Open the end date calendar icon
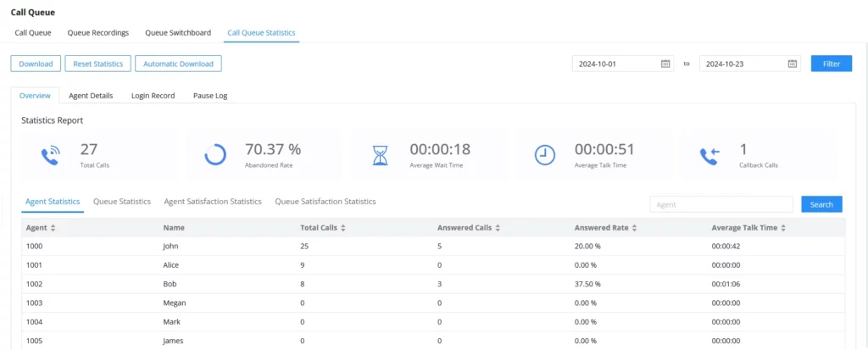868x350 pixels. (793, 64)
